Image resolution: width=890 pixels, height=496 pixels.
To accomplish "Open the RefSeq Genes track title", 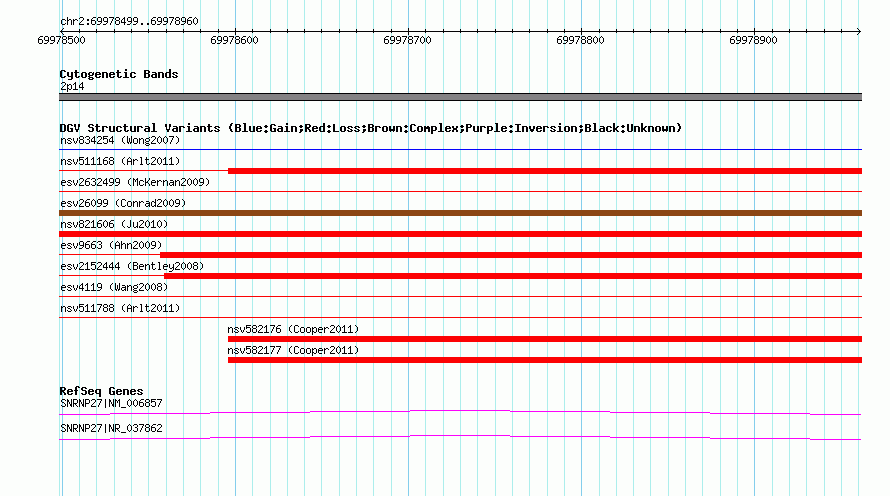I will (x=102, y=391).
